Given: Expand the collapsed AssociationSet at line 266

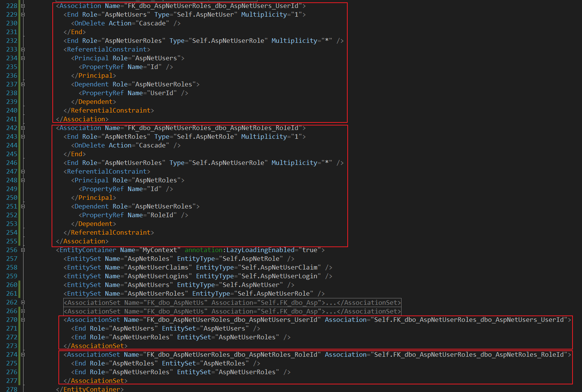Looking at the screenshot, I should [23, 311].
